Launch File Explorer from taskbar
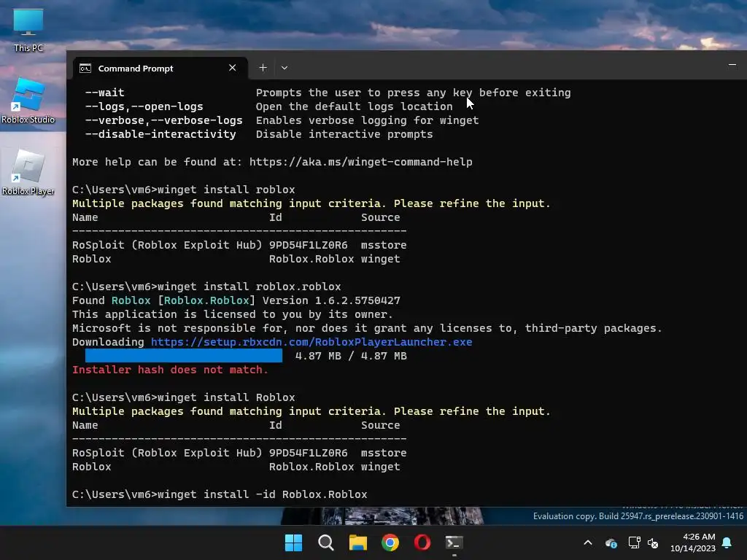 pos(357,542)
